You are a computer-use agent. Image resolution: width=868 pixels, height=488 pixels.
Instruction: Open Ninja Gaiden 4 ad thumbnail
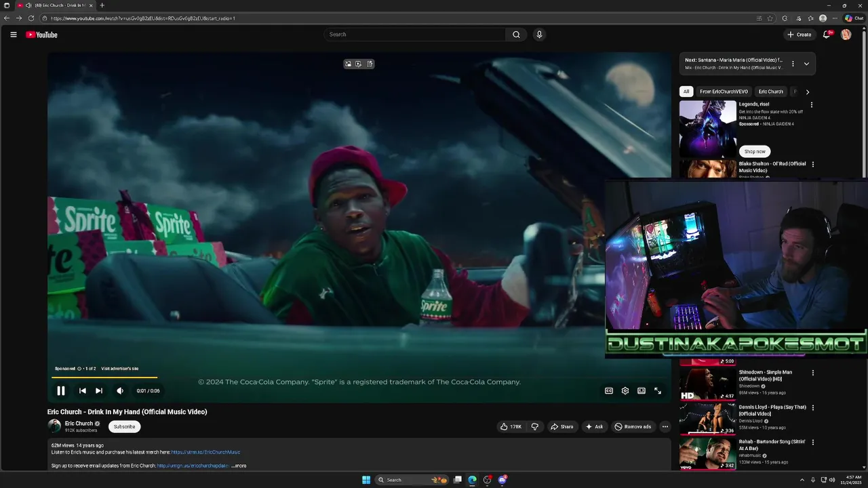pos(708,129)
